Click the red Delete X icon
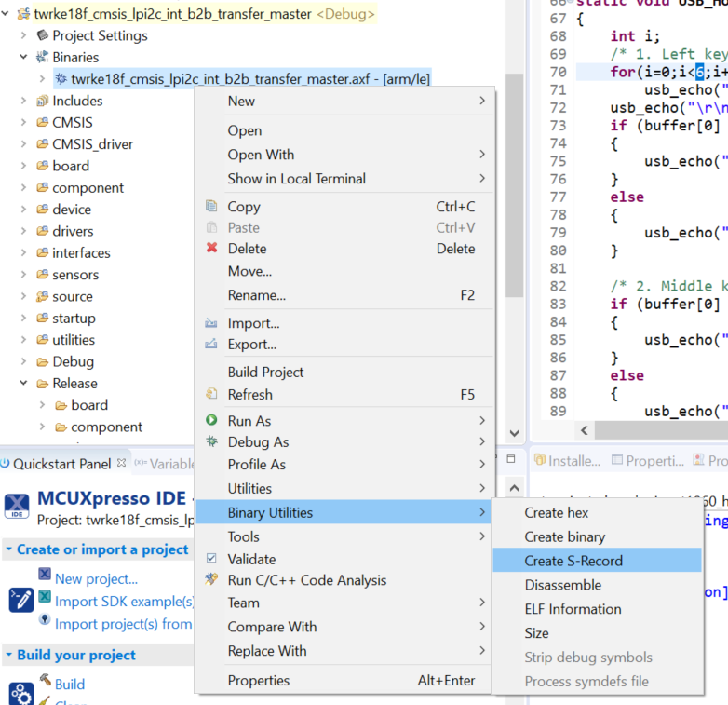 [211, 248]
